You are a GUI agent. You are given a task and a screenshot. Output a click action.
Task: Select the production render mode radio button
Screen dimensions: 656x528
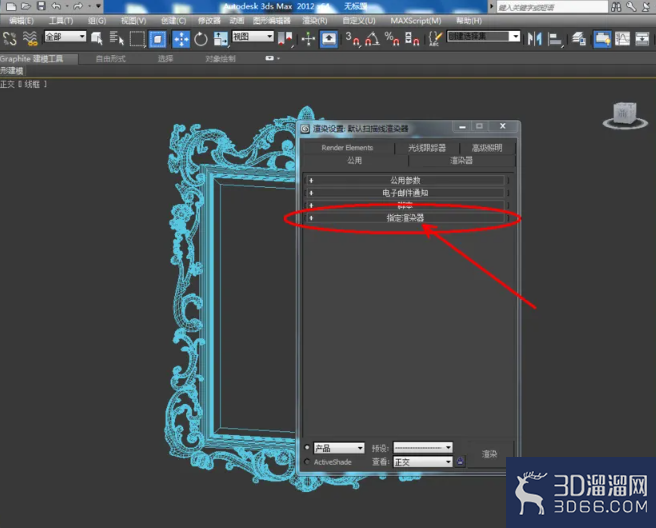(x=307, y=447)
